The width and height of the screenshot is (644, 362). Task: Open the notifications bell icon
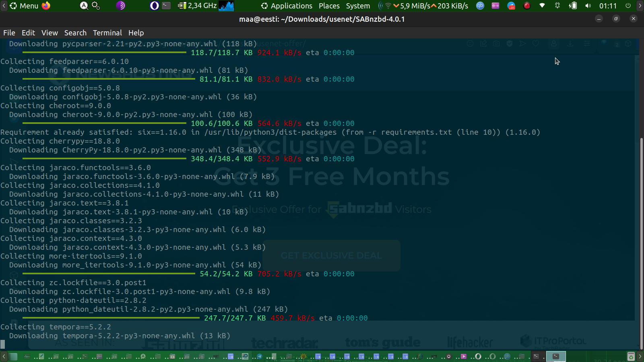tap(557, 6)
